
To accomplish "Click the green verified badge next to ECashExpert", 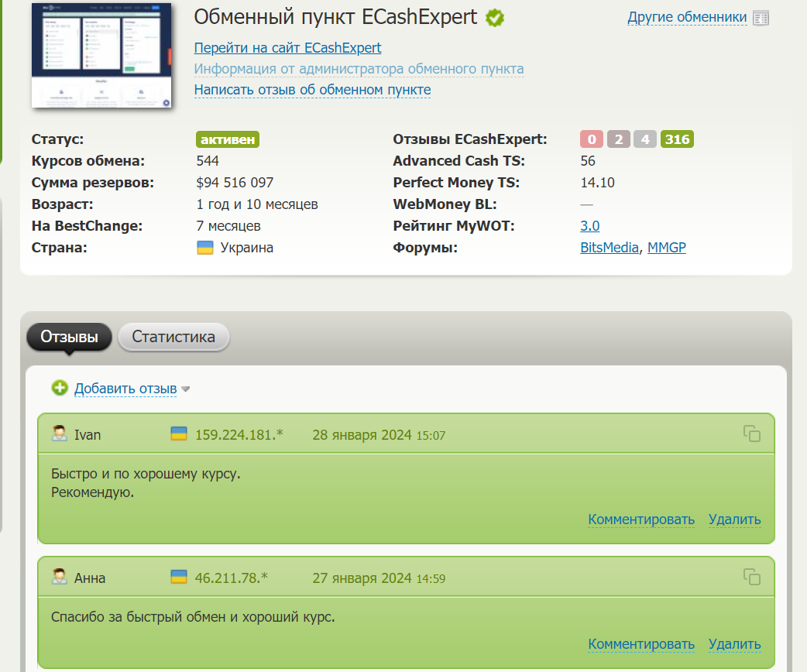I will pyautogui.click(x=495, y=18).
